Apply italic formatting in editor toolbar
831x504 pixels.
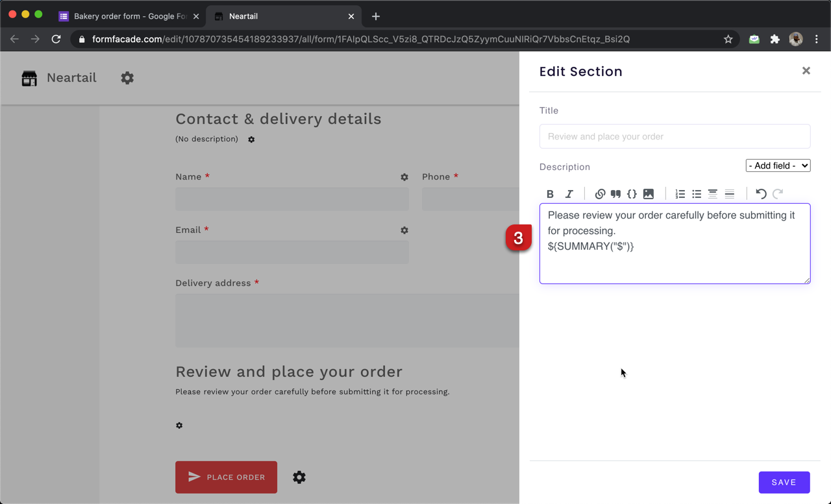click(x=569, y=194)
